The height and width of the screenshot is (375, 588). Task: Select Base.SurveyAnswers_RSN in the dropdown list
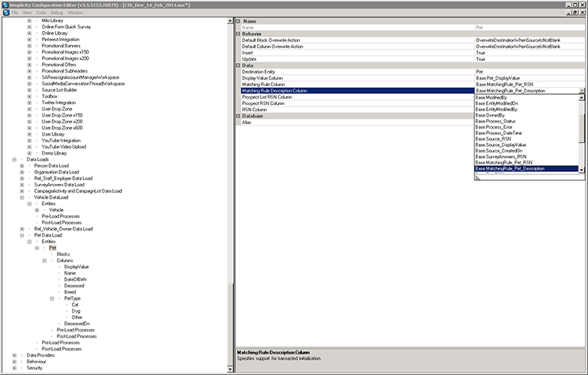[500, 156]
